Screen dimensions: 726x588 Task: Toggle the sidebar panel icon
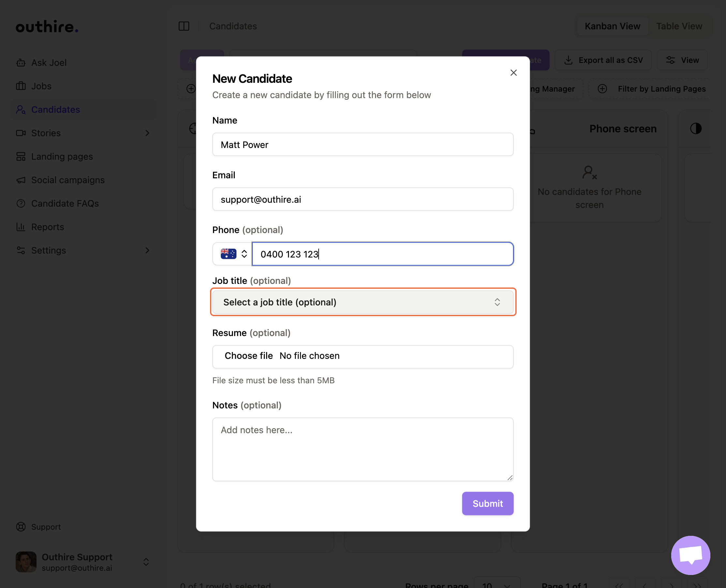[x=184, y=26]
